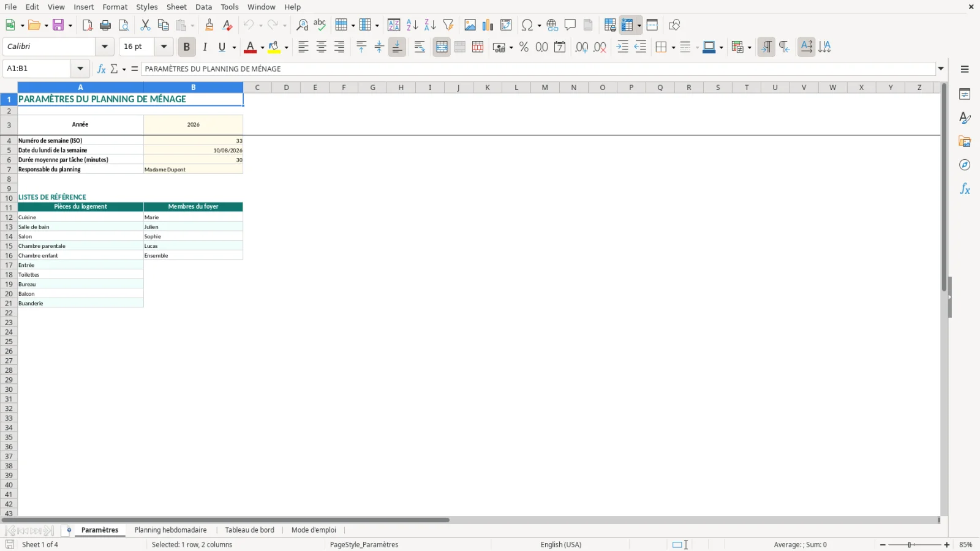This screenshot has width=980, height=551.
Task: Cut the selected cells
Action: tap(145, 25)
